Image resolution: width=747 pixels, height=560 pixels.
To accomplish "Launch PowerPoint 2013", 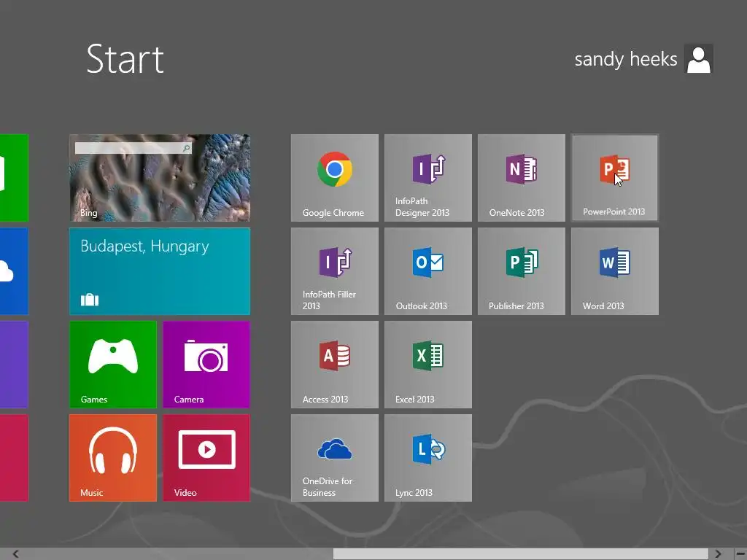I will 614,178.
